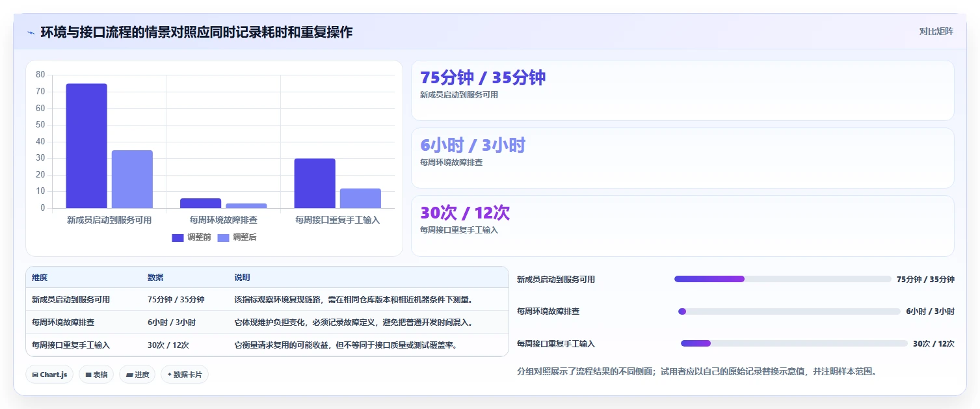Open the 75分钟 / 35分钟 data card
This screenshot has height=409, width=980.
[x=682, y=90]
